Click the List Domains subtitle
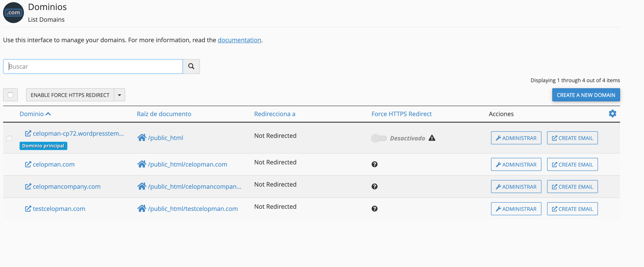644x267 pixels. tap(46, 20)
